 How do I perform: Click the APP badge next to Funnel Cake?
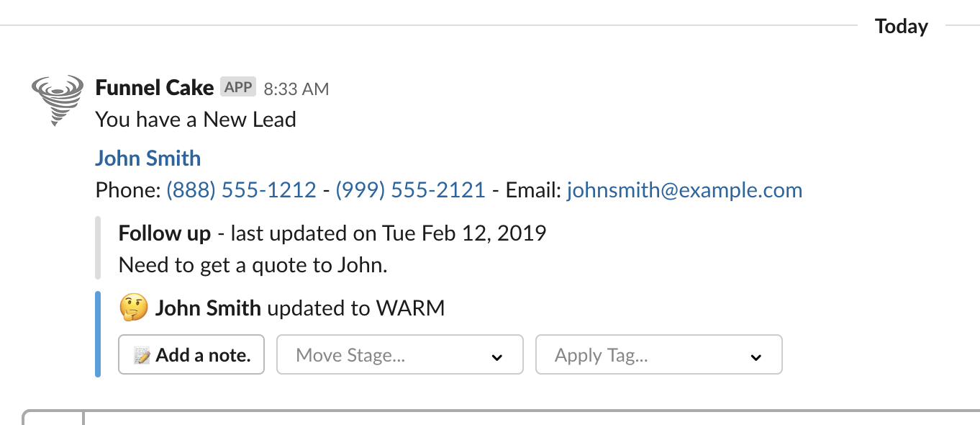(x=238, y=87)
